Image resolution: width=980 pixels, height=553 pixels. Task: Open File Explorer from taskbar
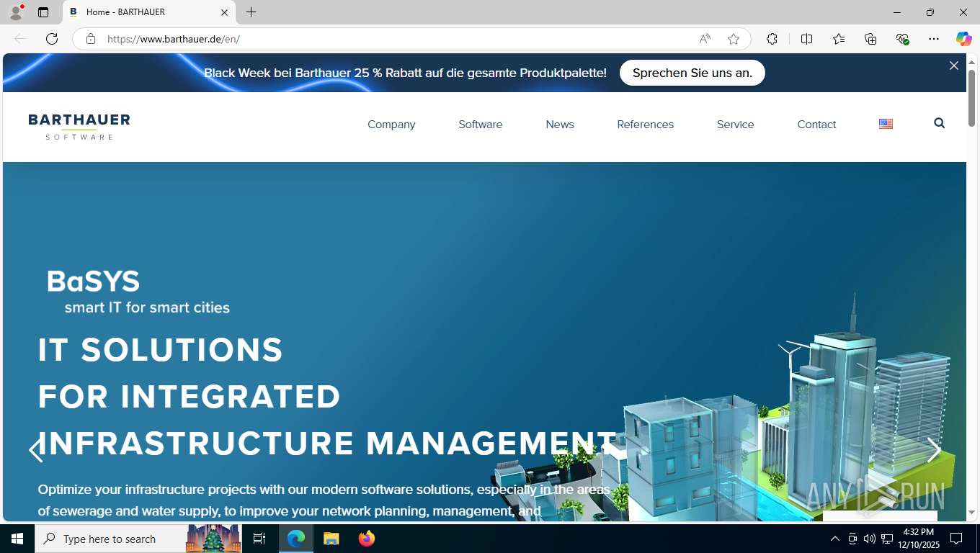331,539
